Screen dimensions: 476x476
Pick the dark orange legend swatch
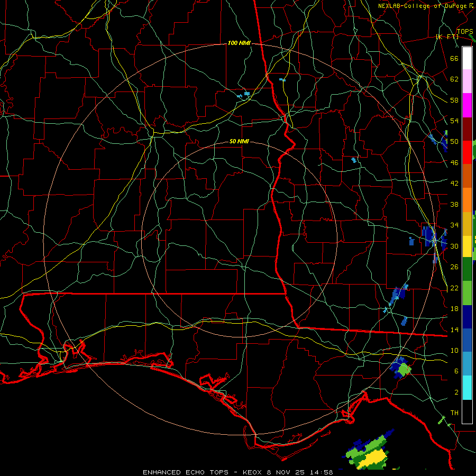[x=467, y=176]
